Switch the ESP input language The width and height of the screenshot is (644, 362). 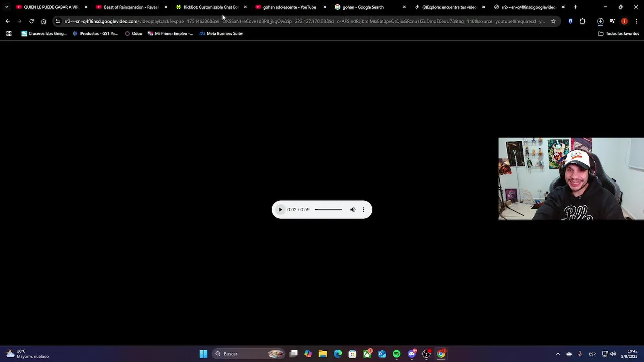(x=592, y=354)
